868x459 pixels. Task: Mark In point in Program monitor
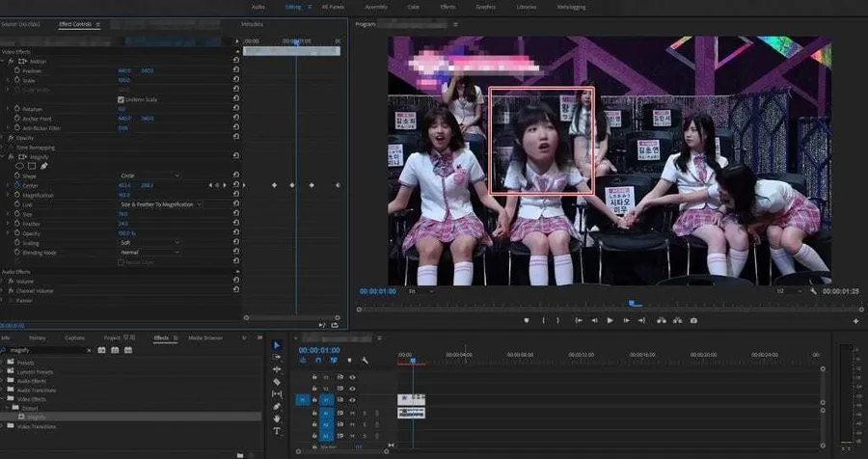click(x=544, y=320)
